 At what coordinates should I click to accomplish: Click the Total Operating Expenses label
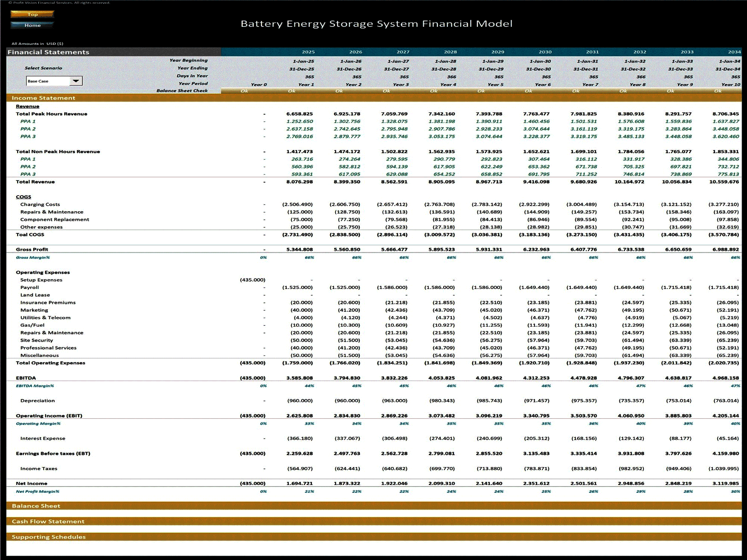click(50, 363)
